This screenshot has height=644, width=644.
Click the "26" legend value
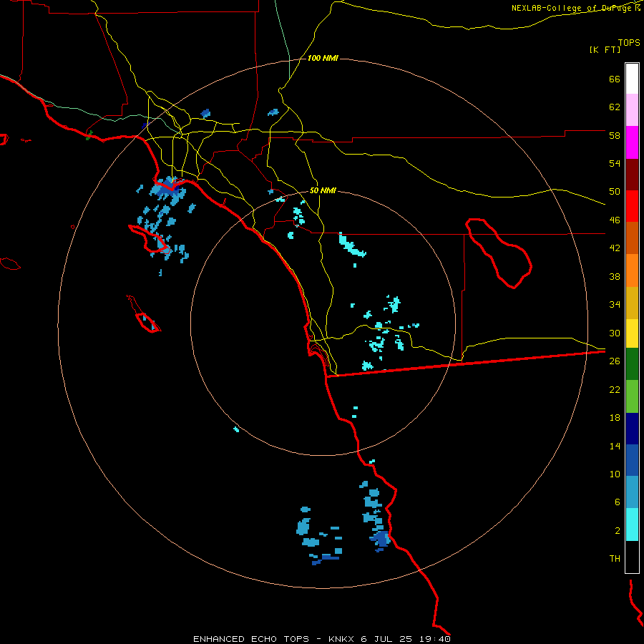click(615, 361)
